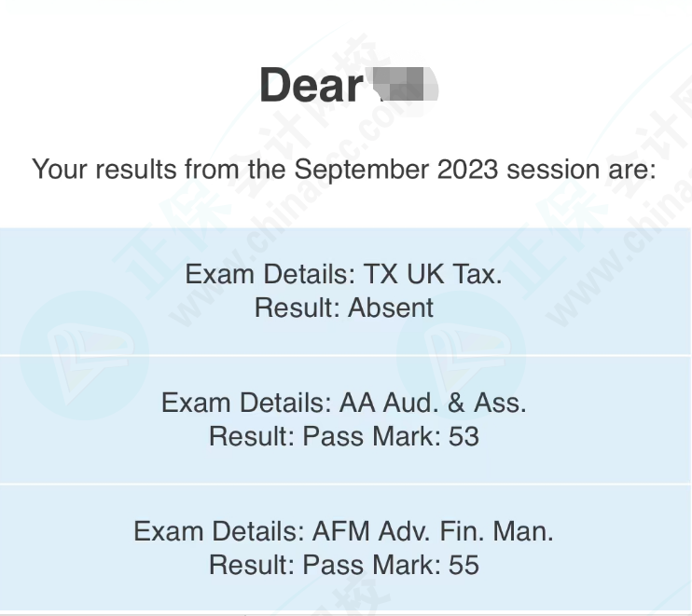Image resolution: width=692 pixels, height=616 pixels.
Task: Click the AA "Result: Pass Mark: 53" line
Action: click(344, 436)
